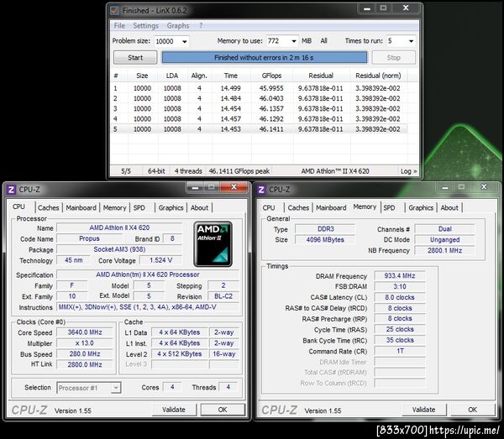Select LinX result row with 46.1411 GFlops

coord(260,129)
